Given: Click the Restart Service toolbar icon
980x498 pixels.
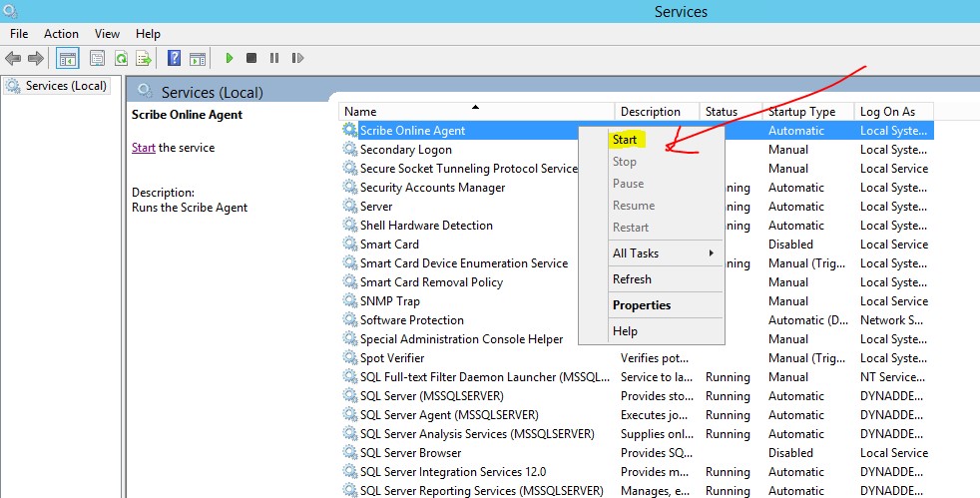Looking at the screenshot, I should pos(297,58).
